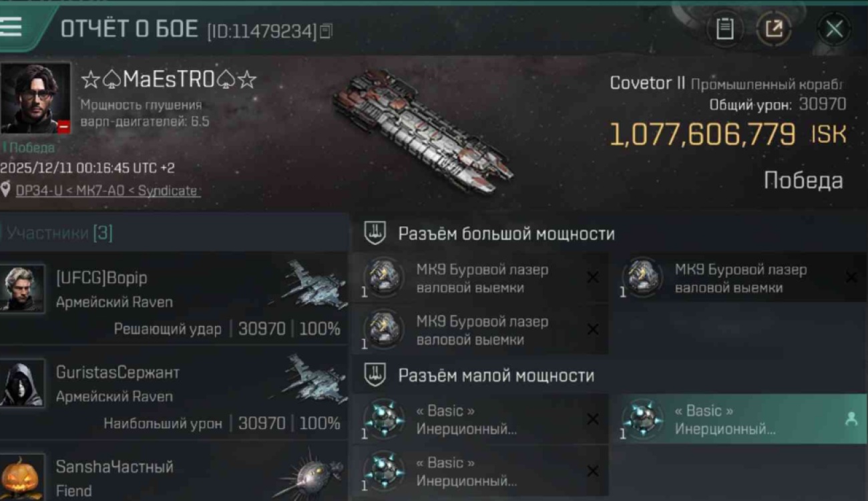Select the Участники [3] tab
This screenshot has height=501, width=868.
coord(59,233)
